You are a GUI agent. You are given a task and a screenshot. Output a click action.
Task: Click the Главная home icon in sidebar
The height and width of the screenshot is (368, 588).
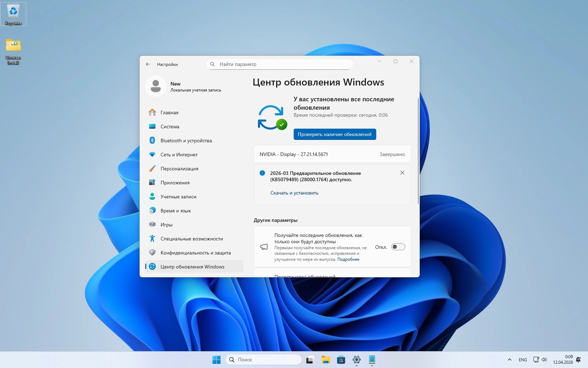click(152, 113)
